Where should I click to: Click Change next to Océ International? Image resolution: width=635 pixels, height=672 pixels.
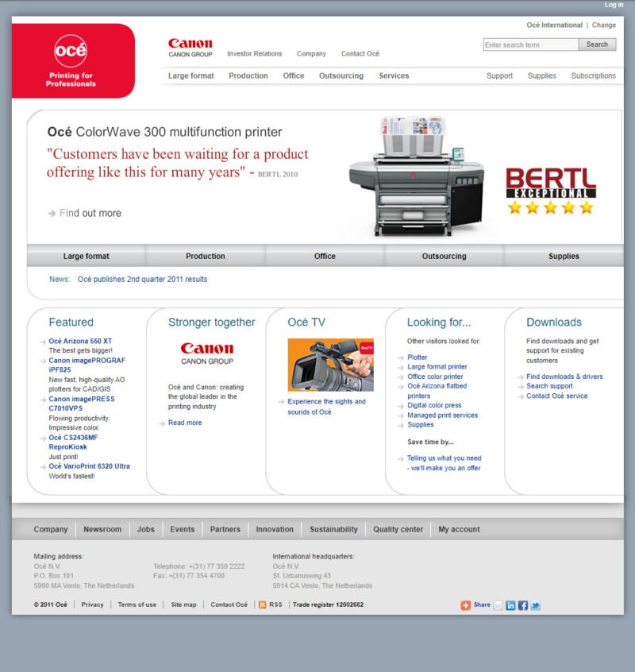point(603,25)
